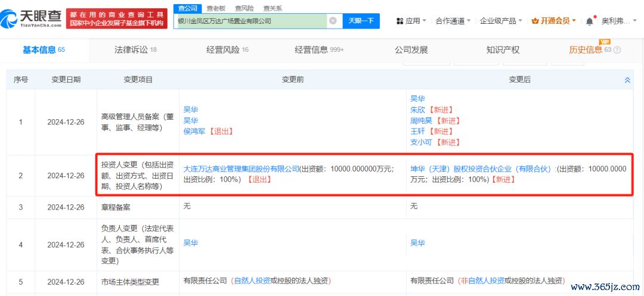Click the 投资人变更 change item cell
644x296 pixels.
point(138,176)
